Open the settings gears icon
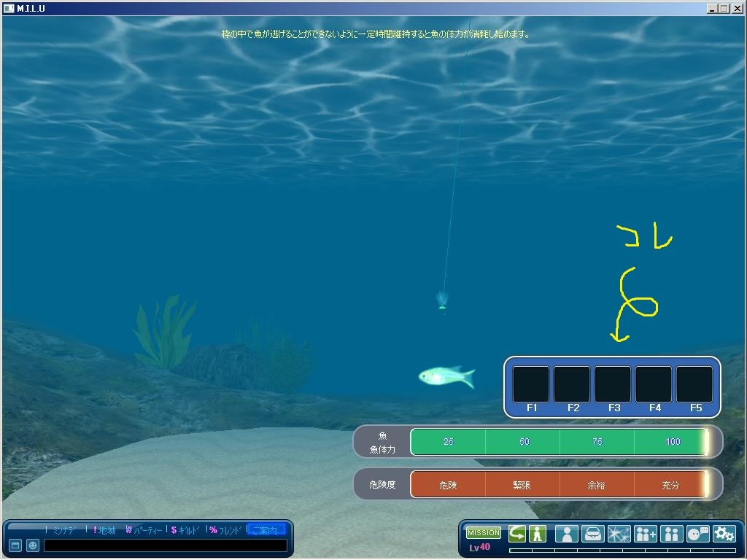This screenshot has height=560, width=747. pyautogui.click(x=724, y=534)
